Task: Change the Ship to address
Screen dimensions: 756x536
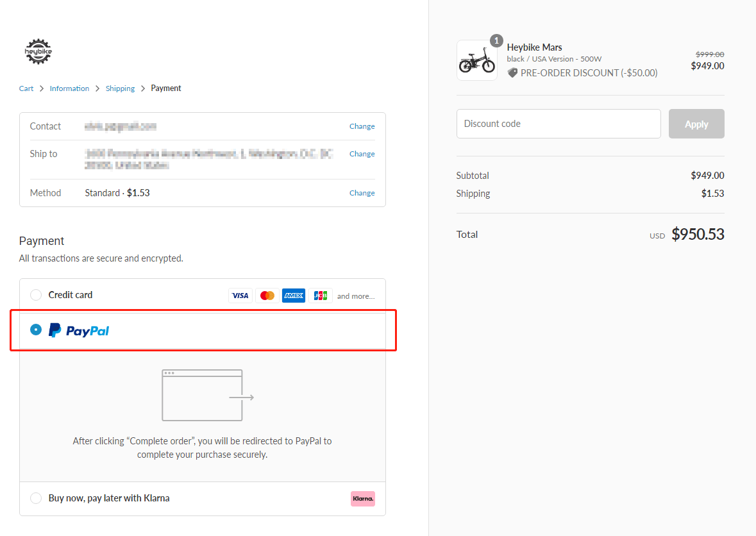Action: click(x=362, y=154)
